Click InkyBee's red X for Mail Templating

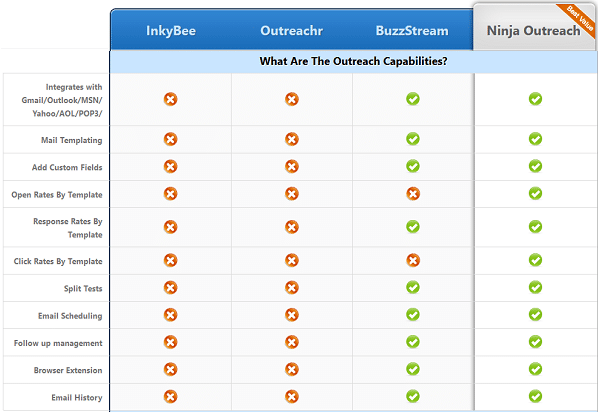coord(170,139)
